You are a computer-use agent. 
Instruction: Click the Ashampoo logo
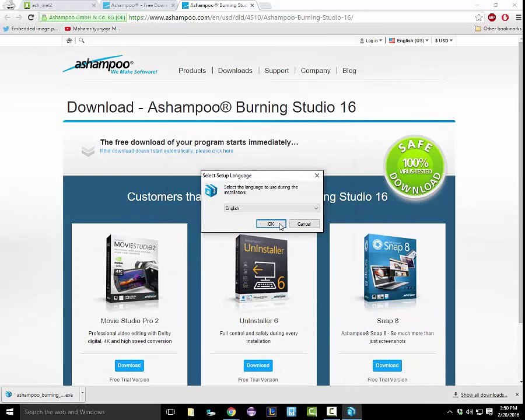(x=110, y=65)
